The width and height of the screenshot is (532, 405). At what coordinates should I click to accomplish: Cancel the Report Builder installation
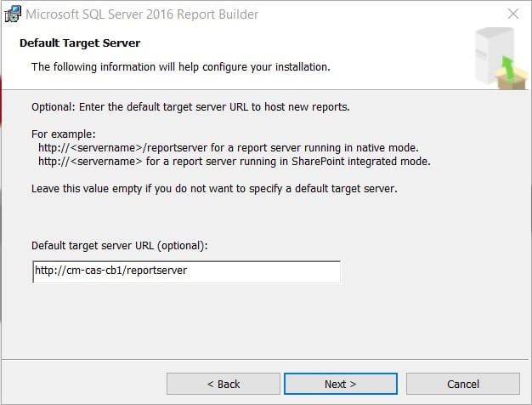pos(463,384)
